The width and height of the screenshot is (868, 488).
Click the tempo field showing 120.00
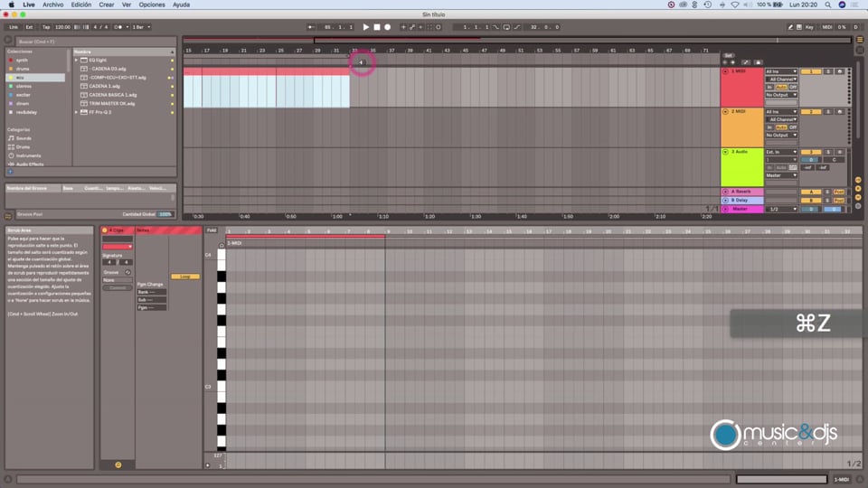point(62,26)
